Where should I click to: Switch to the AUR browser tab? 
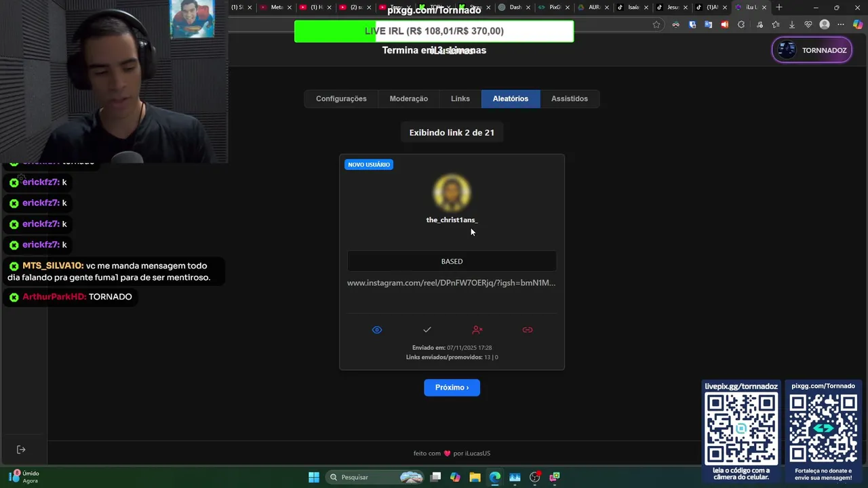(x=593, y=7)
